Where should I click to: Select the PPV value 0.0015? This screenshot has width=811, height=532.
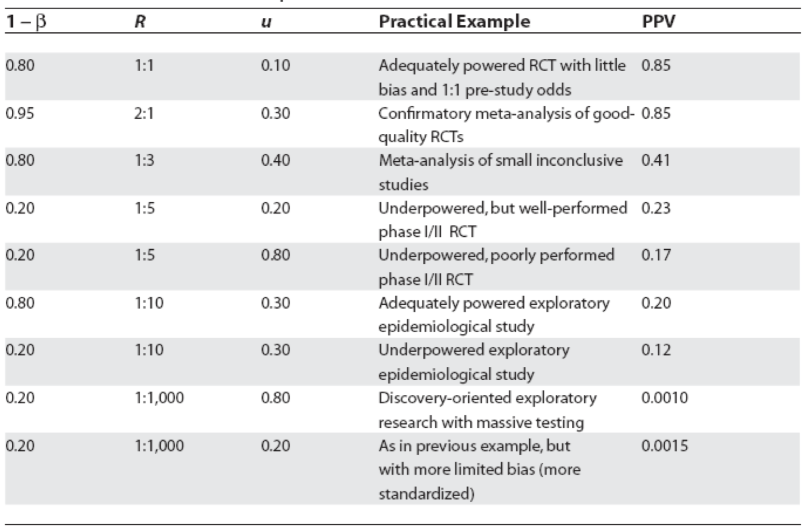[x=664, y=446]
